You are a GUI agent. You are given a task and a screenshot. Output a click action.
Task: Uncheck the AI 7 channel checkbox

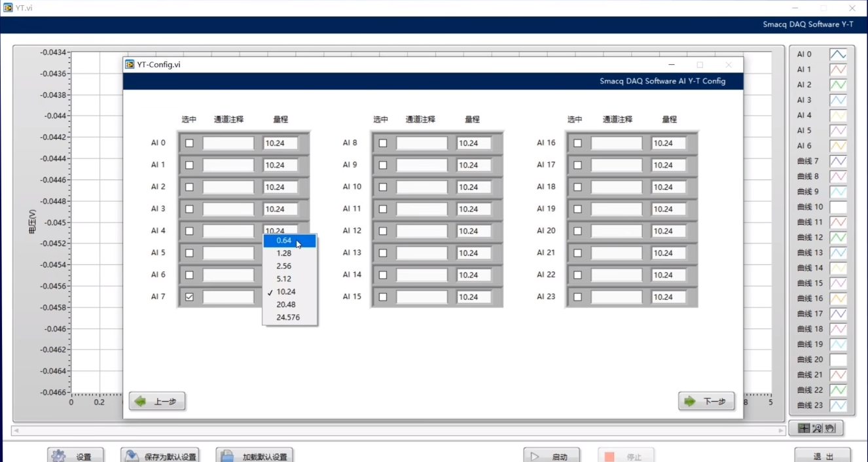point(189,297)
